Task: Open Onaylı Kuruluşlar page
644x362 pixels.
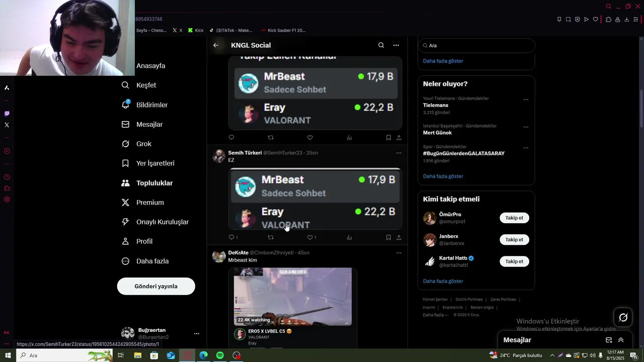Action: tap(163, 222)
